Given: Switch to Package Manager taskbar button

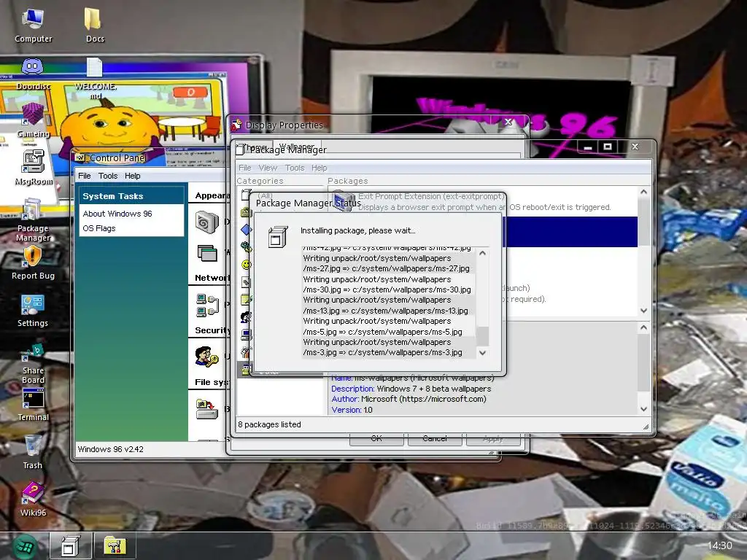Looking at the screenshot, I should tap(69, 546).
